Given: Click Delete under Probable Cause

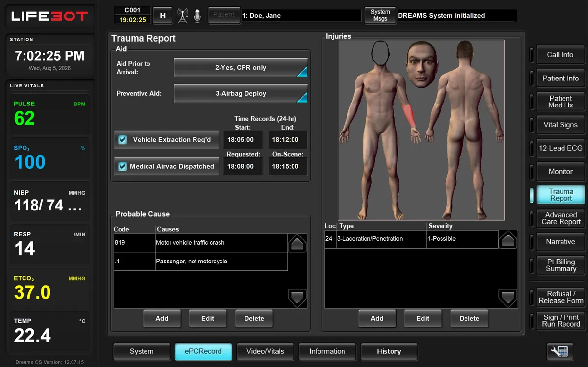Looking at the screenshot, I should (x=254, y=318).
